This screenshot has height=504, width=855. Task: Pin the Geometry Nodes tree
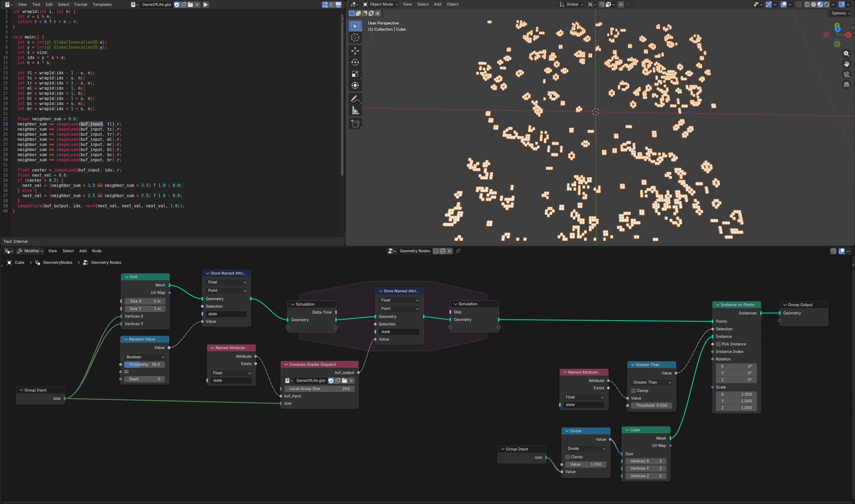point(458,251)
